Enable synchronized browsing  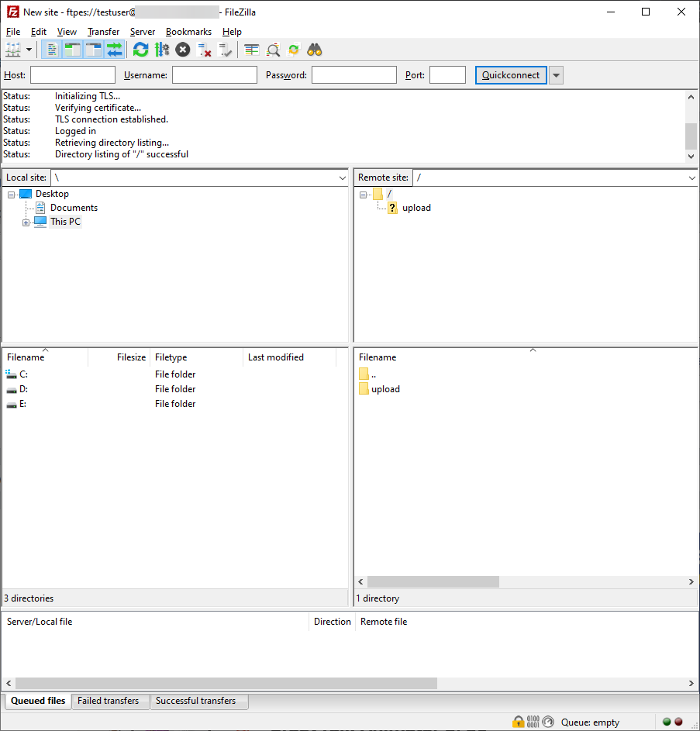(x=293, y=49)
